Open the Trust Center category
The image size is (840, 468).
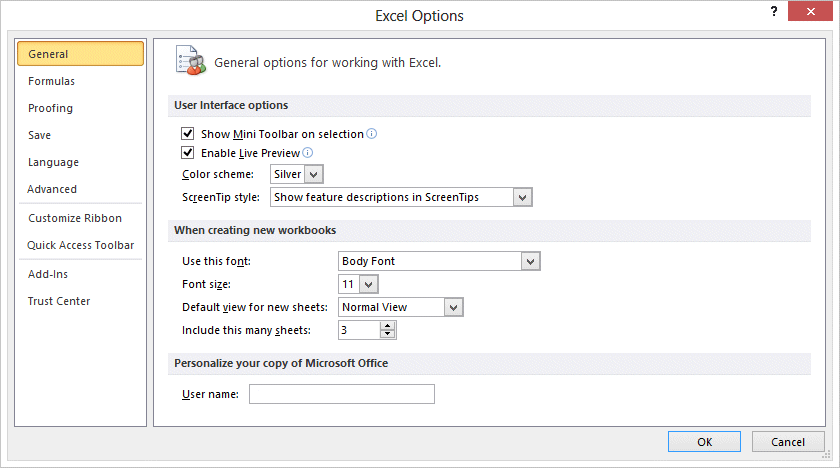tap(80, 301)
